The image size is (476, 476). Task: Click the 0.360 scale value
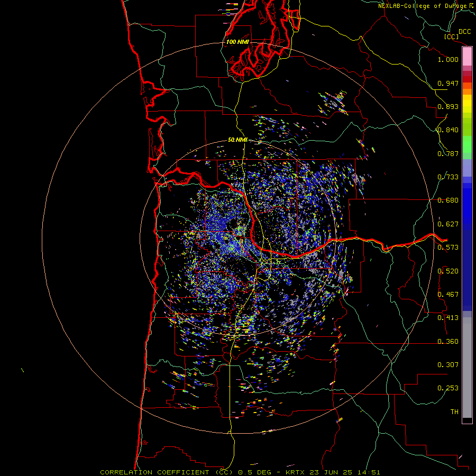448,342
